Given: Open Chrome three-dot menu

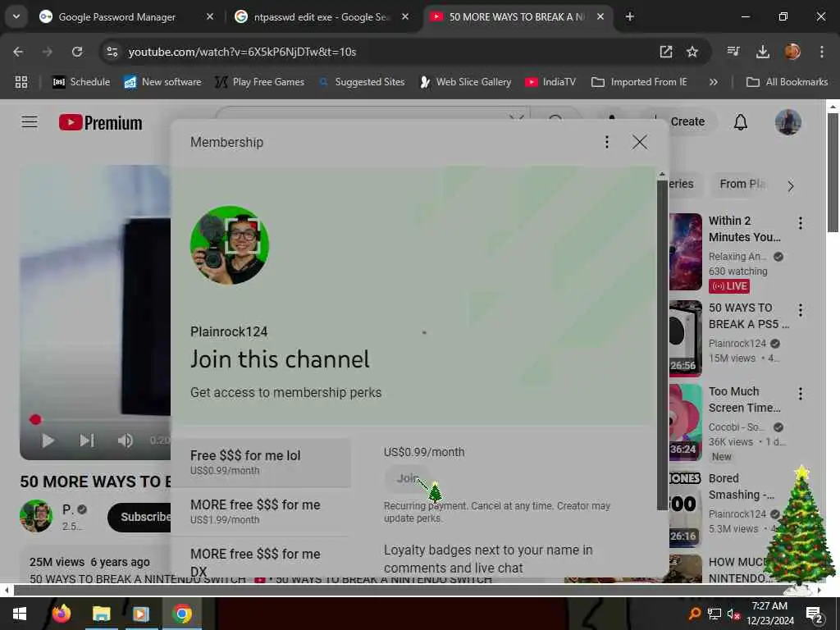Looking at the screenshot, I should [x=821, y=52].
